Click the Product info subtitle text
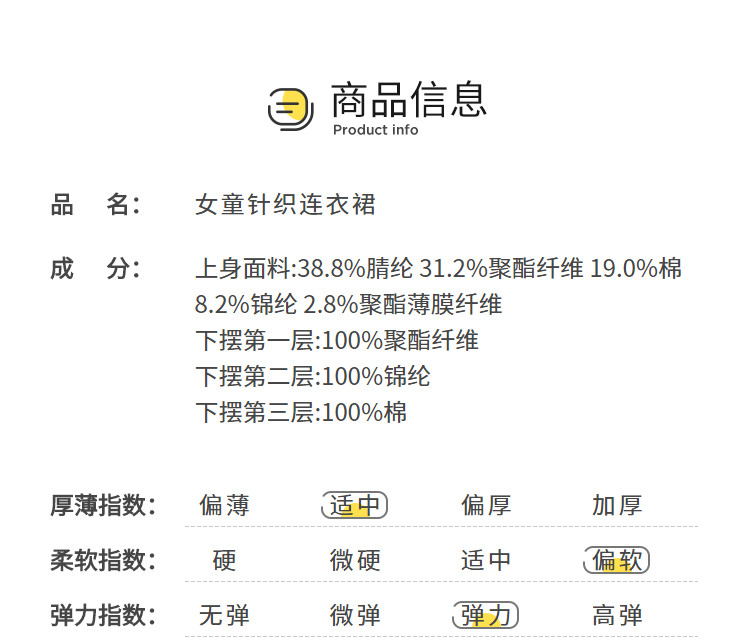Screen dimensions: 750x642 pyautogui.click(x=375, y=130)
